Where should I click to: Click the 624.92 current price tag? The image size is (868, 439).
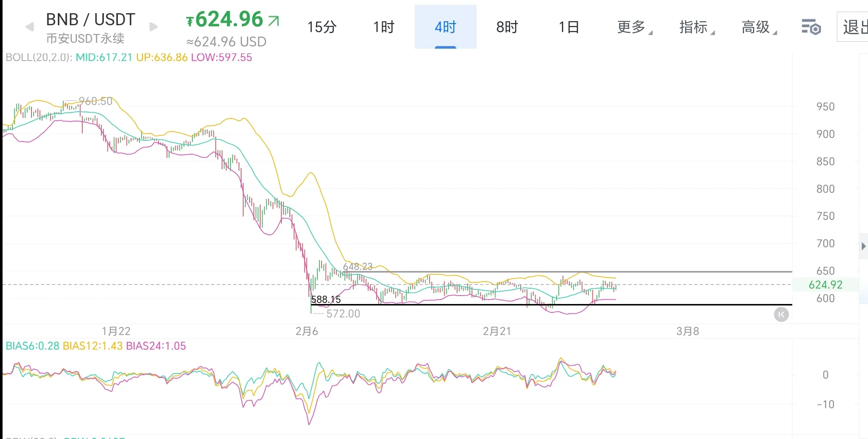825,285
